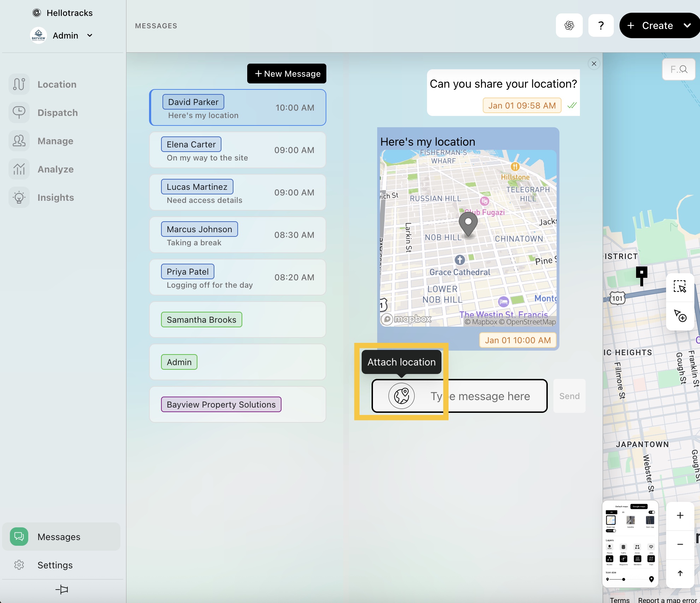Click the sidebar pin icon
Screen dimensions: 700x603
click(x=62, y=589)
